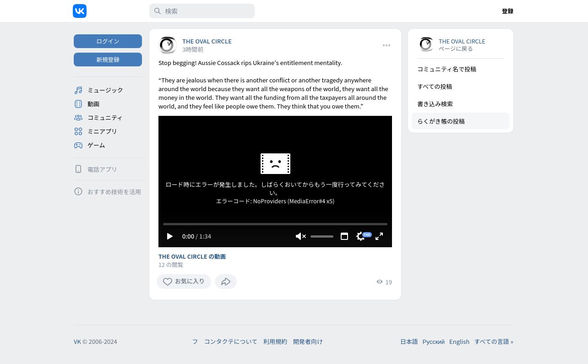Image resolution: width=588 pixels, height=364 pixels.
Task: Open コンタクテについて footer link
Action: coord(231,342)
